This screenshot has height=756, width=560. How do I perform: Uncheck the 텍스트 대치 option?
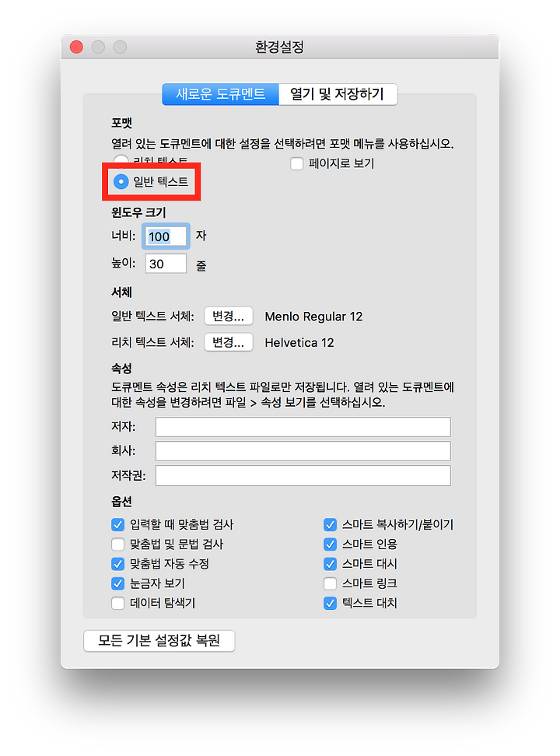[x=330, y=603]
